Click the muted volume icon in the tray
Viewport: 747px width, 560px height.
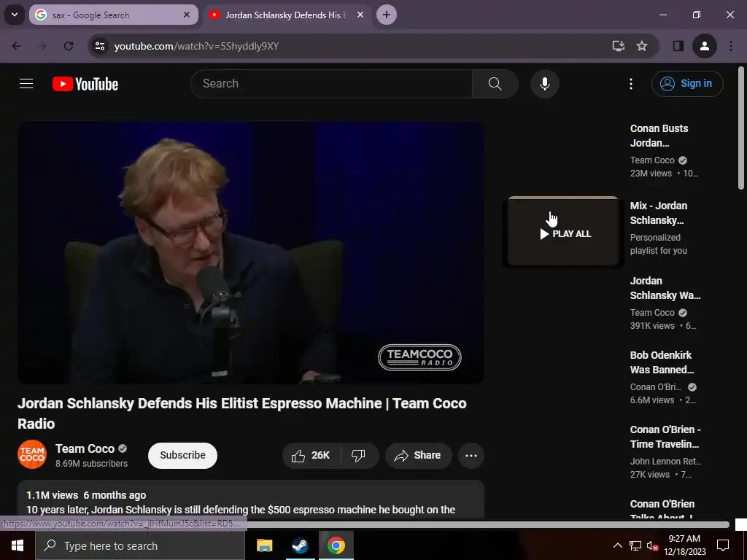(x=652, y=545)
